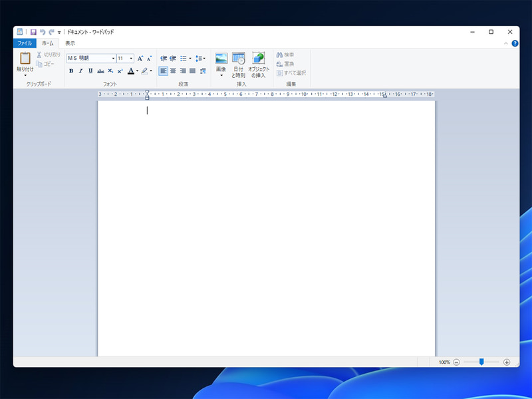Zoom in with the plus button

coord(507,362)
